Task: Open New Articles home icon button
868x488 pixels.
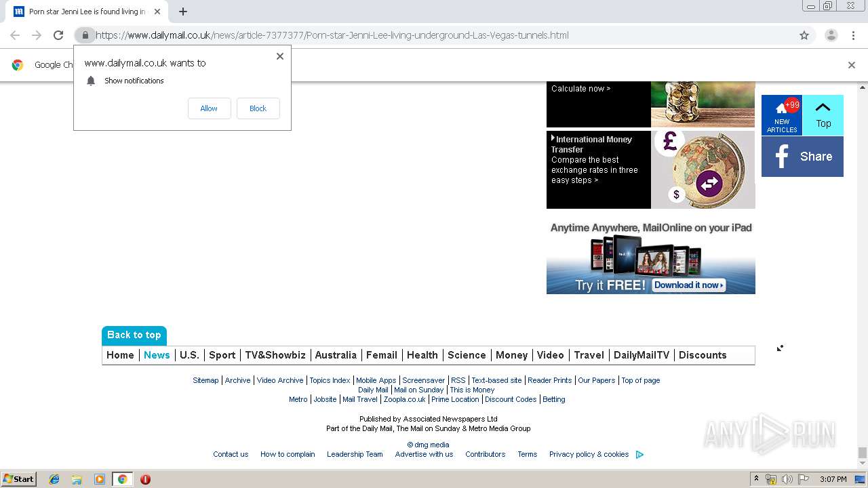Action: tap(782, 115)
